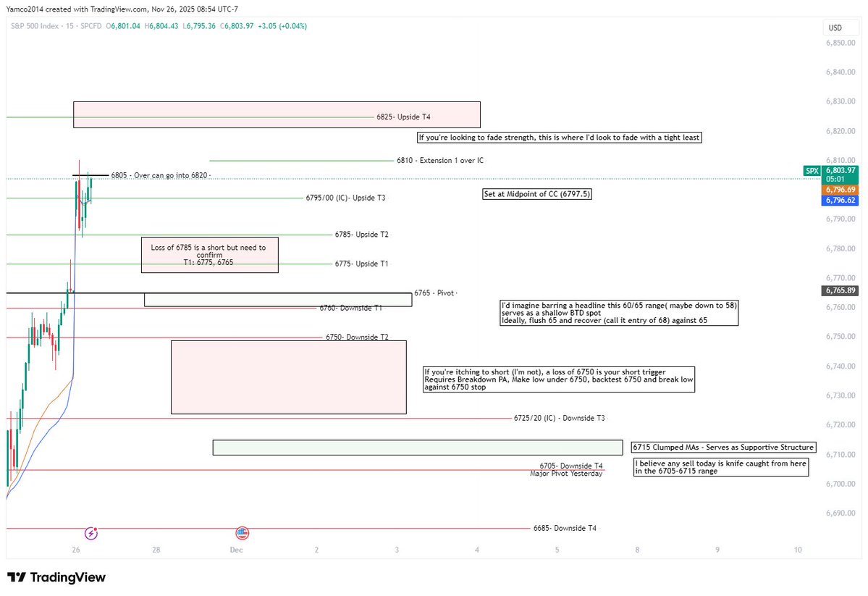Click the Dec label on the time axis
Screen dimensions: 868x596
(x=236, y=550)
